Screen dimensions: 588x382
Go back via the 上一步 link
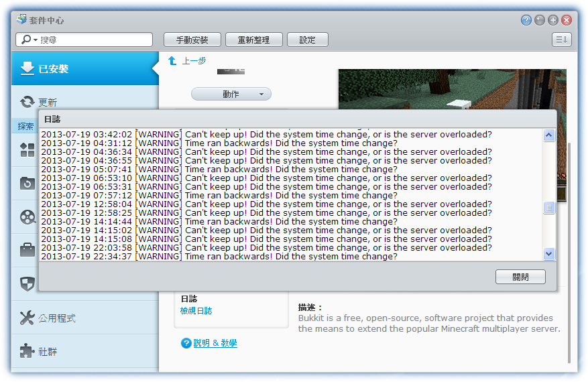click(x=194, y=61)
